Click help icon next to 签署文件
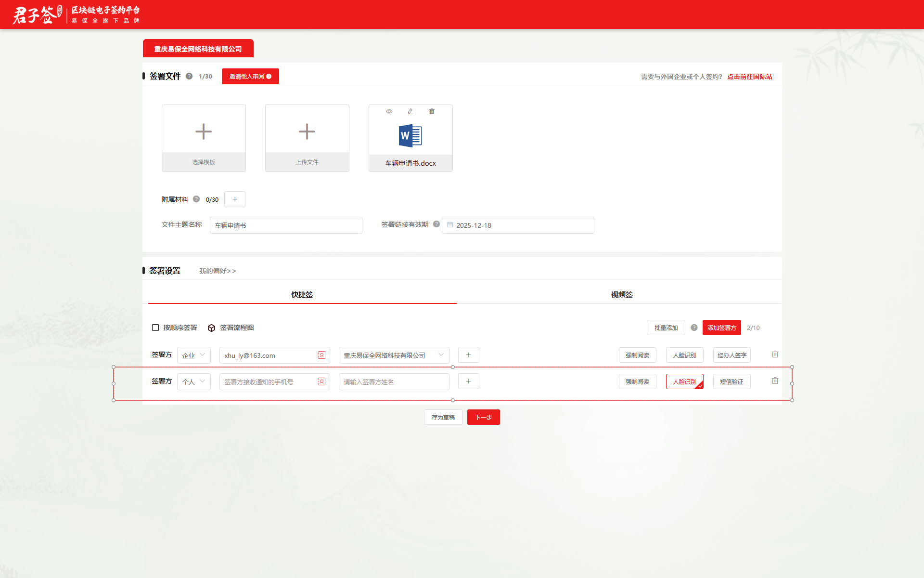 189,76
